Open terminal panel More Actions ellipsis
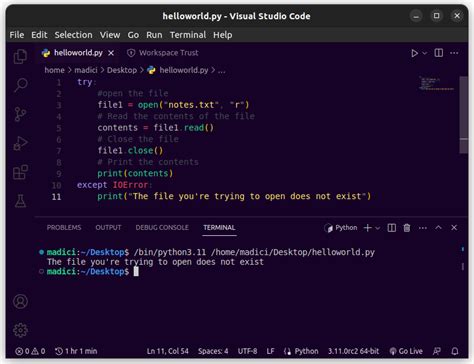The width and height of the screenshot is (474, 364). [423, 228]
